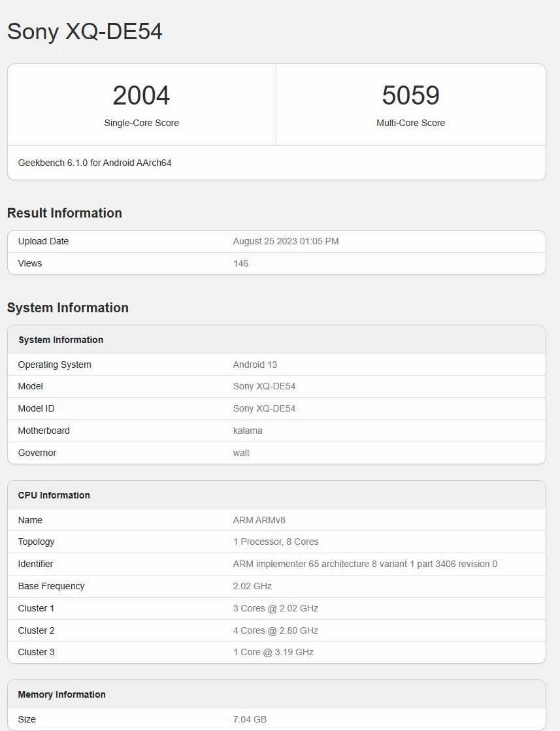Screen dimensions: 560x731
Task: Select the multi-core score 5059
Action: tap(410, 95)
